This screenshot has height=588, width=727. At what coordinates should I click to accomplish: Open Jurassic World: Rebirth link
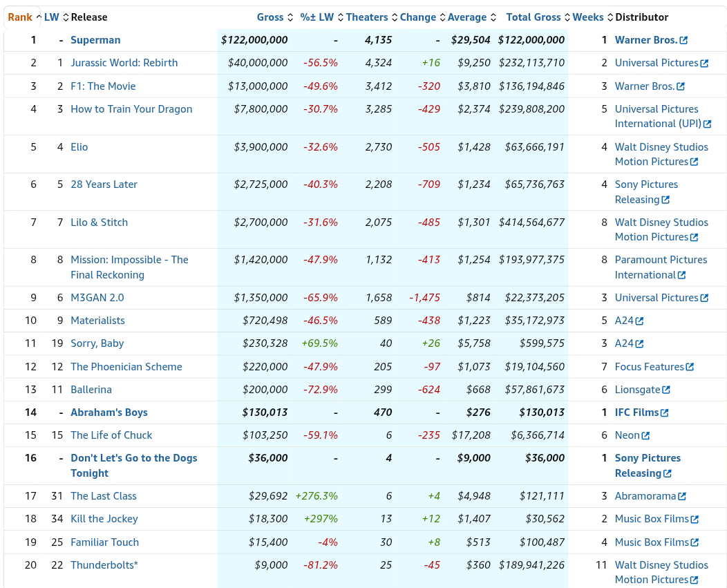(x=124, y=63)
